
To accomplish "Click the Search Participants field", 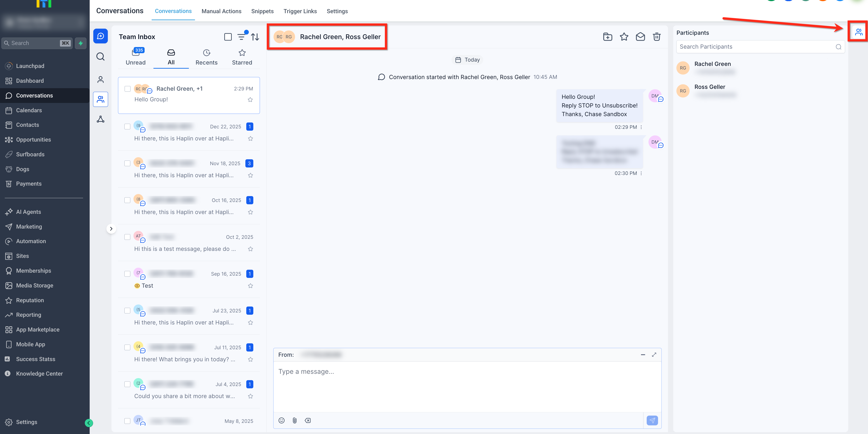I will [755, 47].
